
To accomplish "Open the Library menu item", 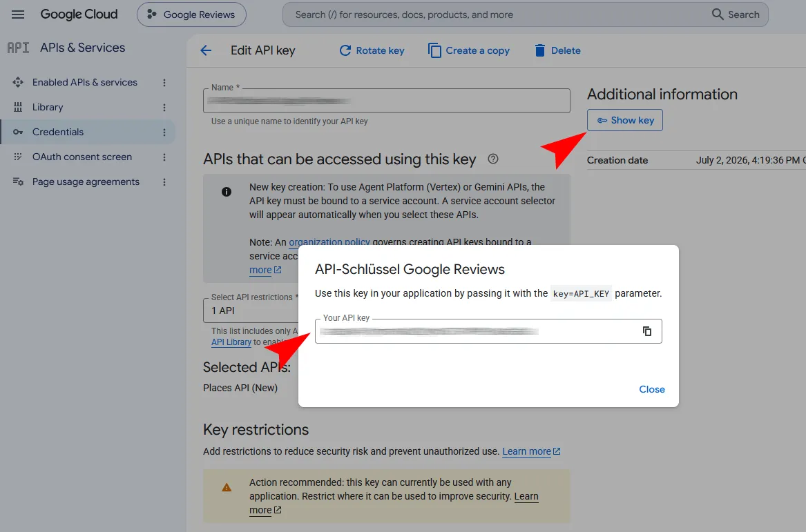I will (47, 108).
